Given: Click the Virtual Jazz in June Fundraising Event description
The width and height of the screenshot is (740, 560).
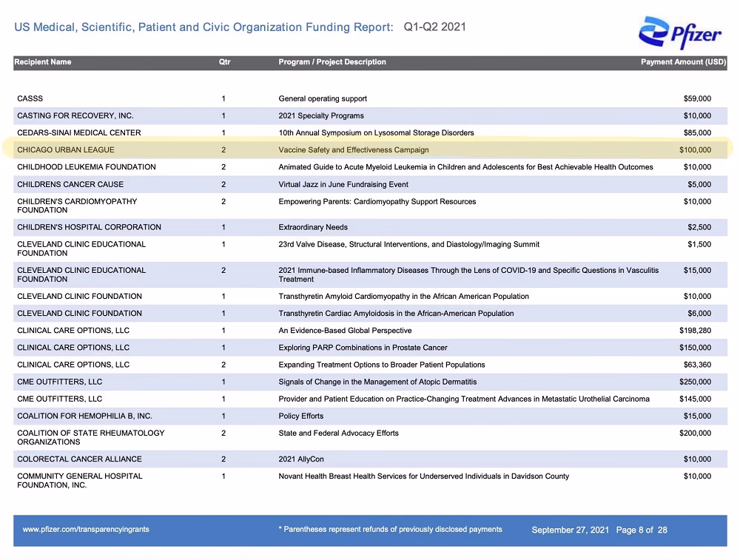Looking at the screenshot, I should pyautogui.click(x=343, y=184).
